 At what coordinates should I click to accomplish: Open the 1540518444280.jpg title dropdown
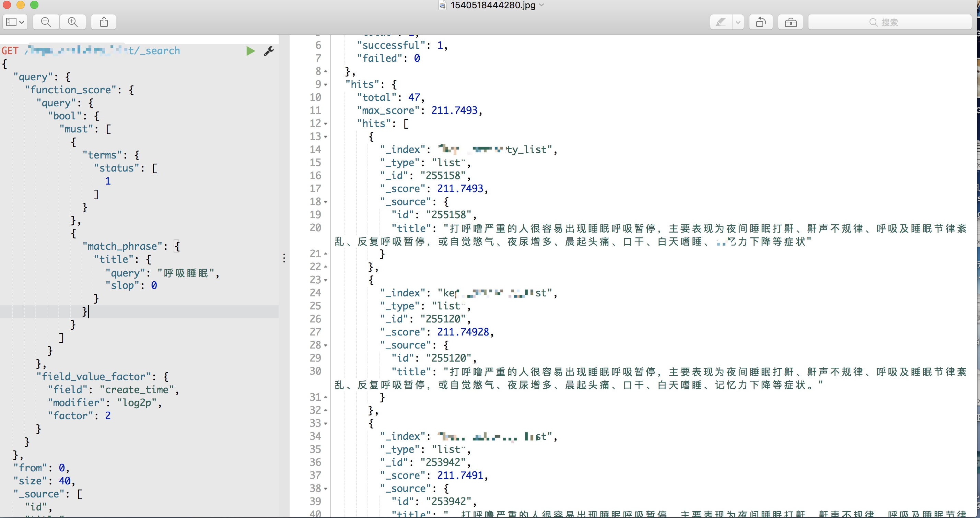pyautogui.click(x=542, y=5)
